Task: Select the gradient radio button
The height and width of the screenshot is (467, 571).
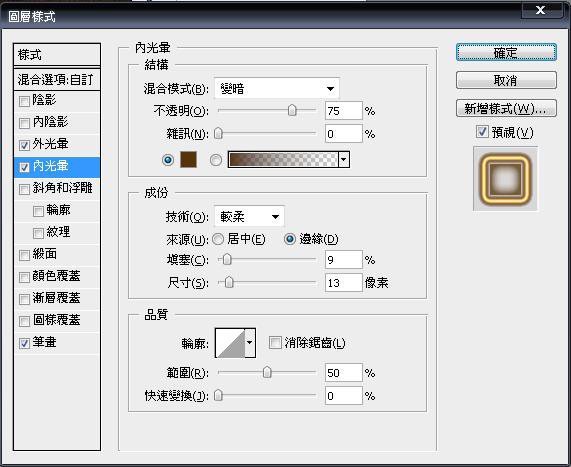Action: coord(216,160)
